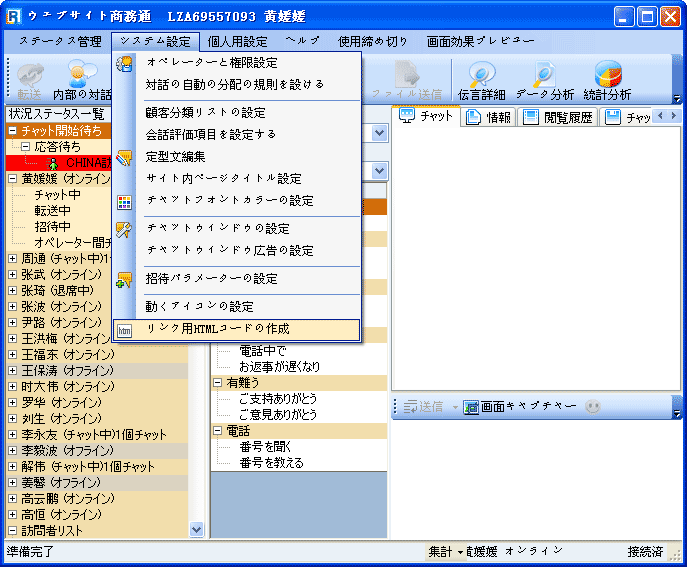
Task: Click the 画面キャプチャー capture icon
Action: click(473, 408)
